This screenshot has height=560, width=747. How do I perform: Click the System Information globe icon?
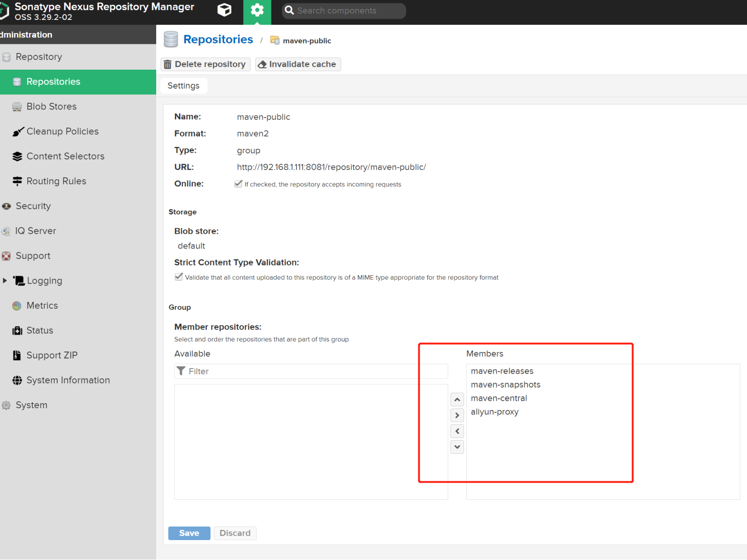(17, 380)
